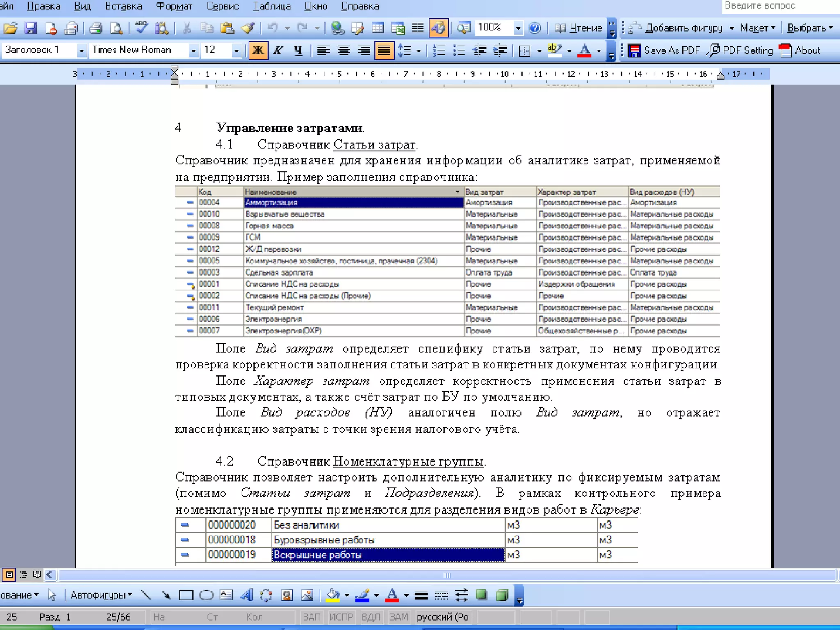The height and width of the screenshot is (630, 840).
Task: Insert Excel worksheet icon
Action: tap(398, 28)
